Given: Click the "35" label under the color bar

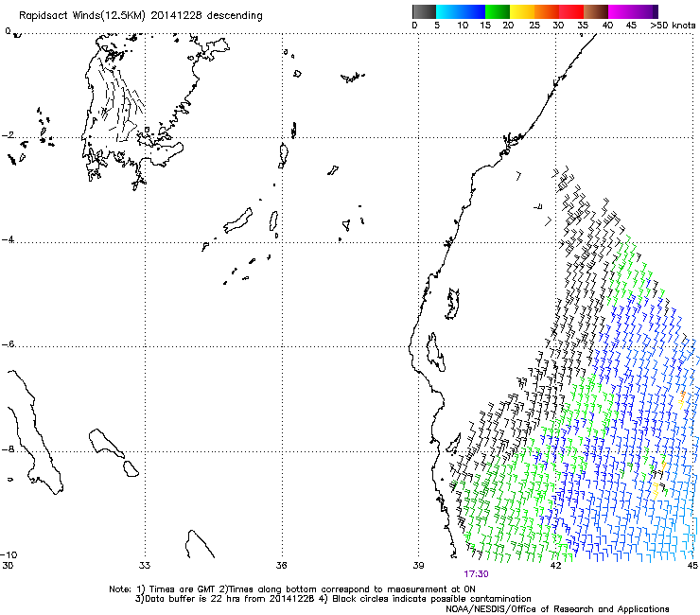Looking at the screenshot, I should [583, 26].
